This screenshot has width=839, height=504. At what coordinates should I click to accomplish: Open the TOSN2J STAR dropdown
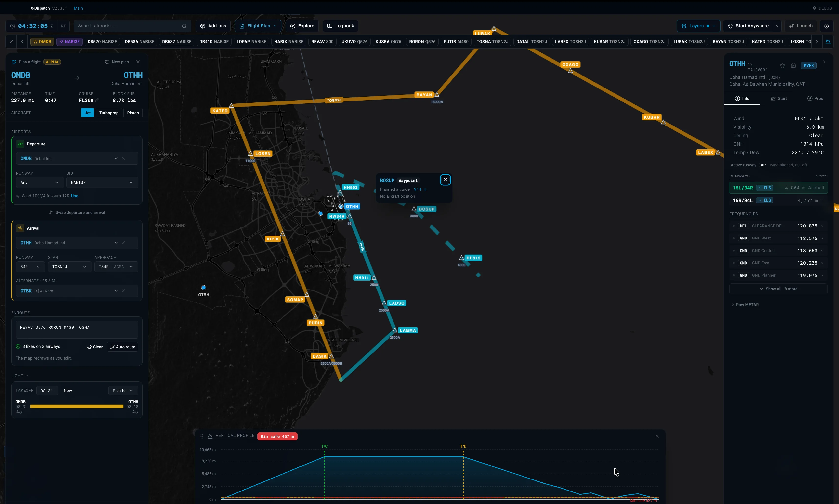click(69, 267)
